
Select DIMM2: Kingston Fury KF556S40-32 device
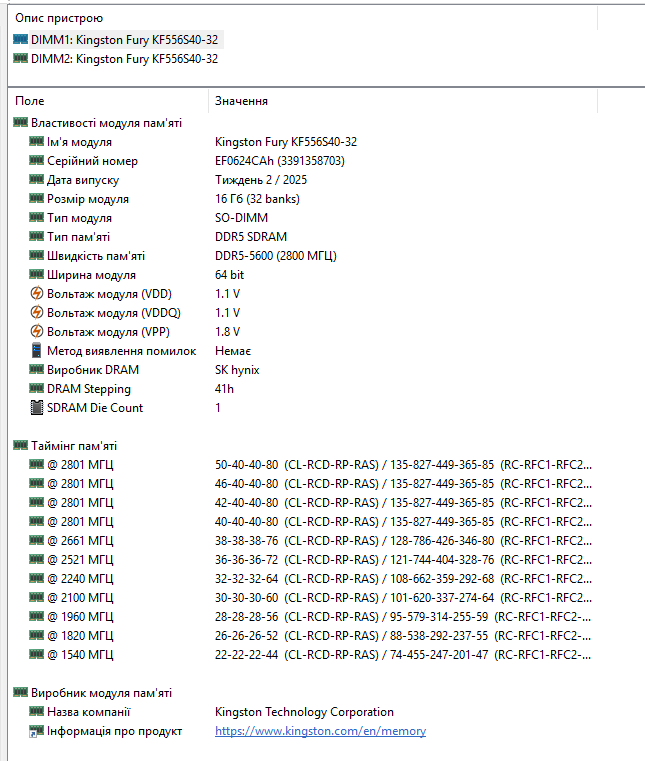[x=124, y=58]
